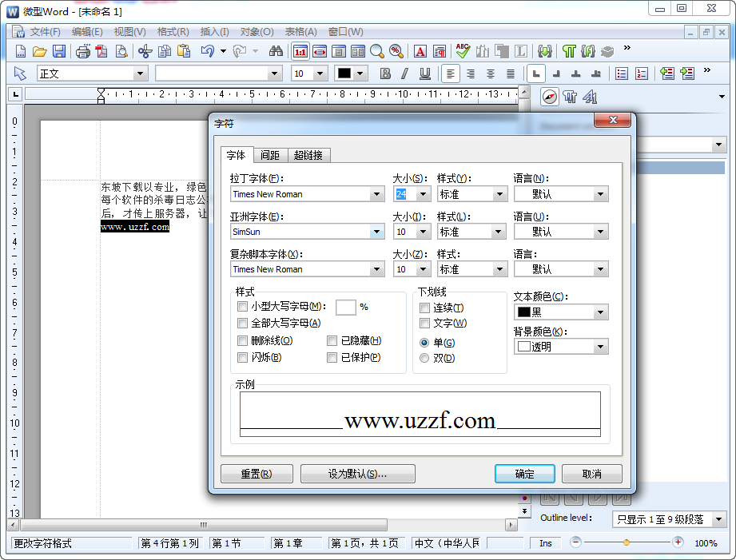Viewport: 736px width, 560px height.
Task: Click the small caps percent input field
Action: click(345, 308)
